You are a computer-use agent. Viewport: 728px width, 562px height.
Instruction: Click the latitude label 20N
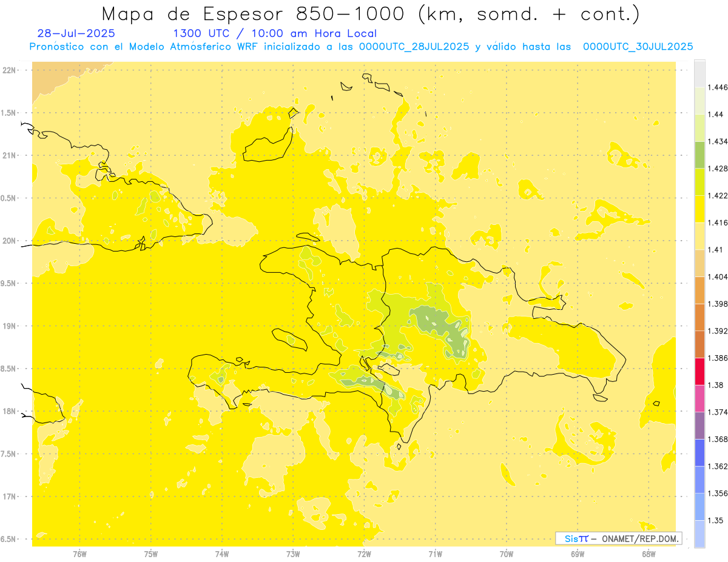click(8, 241)
